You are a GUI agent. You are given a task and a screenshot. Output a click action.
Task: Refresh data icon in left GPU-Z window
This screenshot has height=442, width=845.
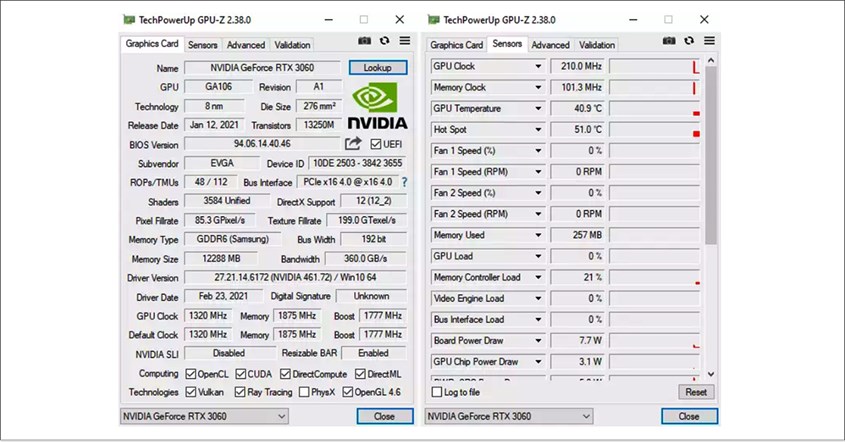(x=384, y=41)
